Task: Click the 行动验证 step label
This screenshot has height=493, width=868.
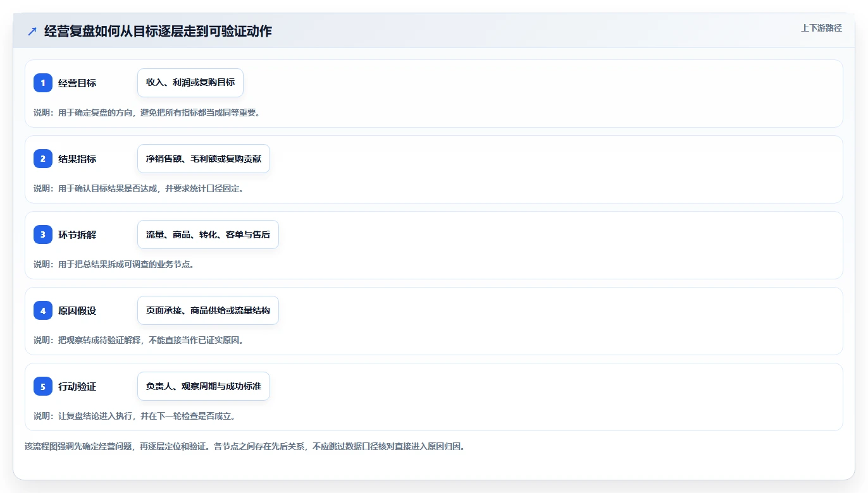Action: click(77, 386)
